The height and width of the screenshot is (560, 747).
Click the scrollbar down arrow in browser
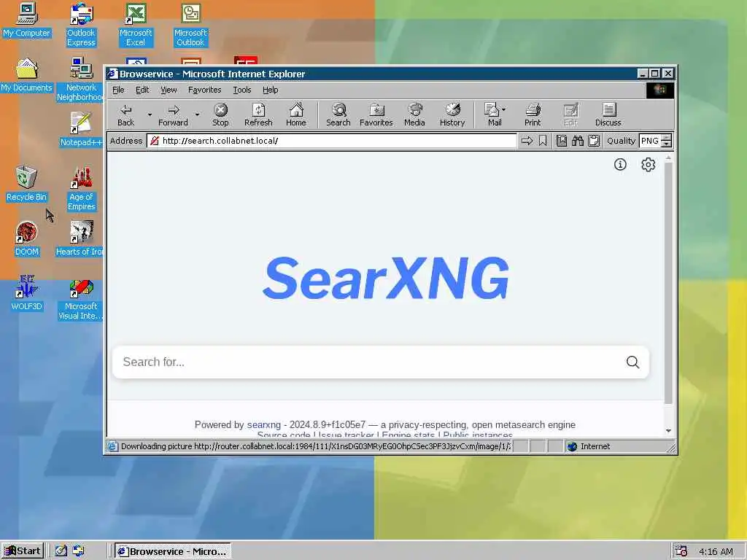(668, 430)
